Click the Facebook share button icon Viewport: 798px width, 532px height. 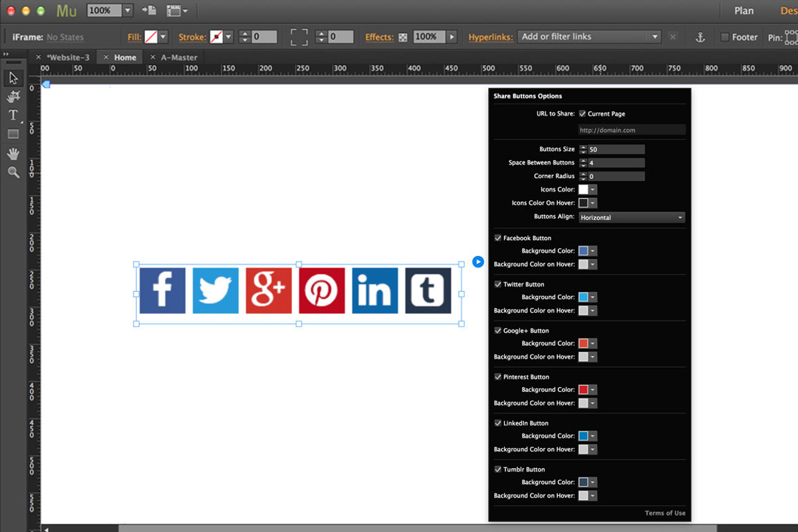(x=162, y=291)
